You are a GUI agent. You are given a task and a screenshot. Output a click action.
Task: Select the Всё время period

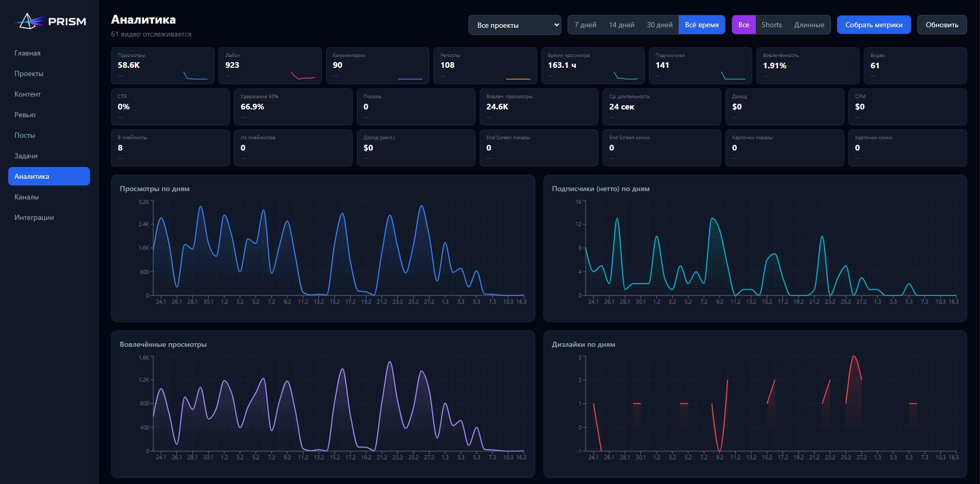point(702,25)
